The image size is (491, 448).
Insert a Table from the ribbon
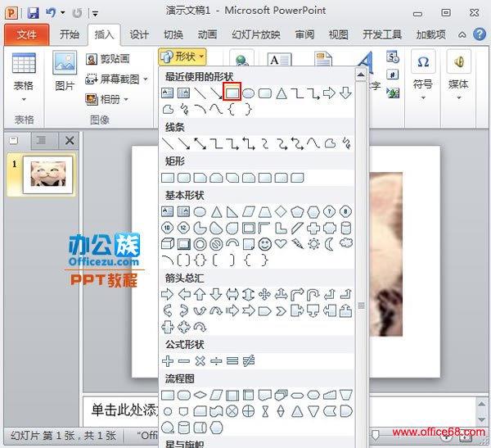pos(24,77)
